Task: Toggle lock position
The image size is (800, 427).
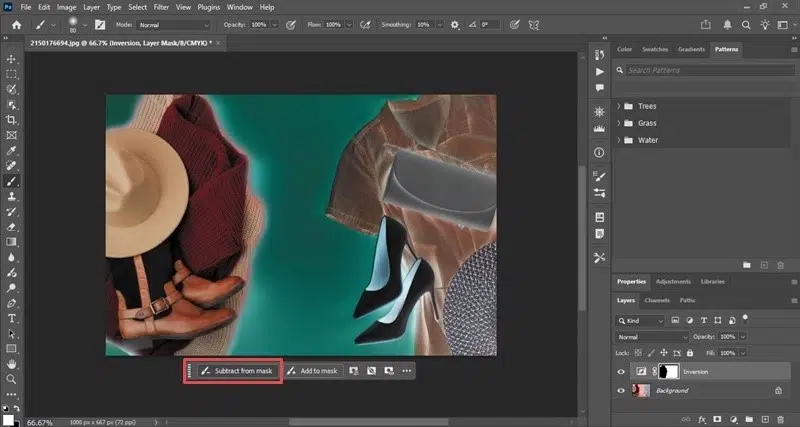Action: tap(664, 353)
